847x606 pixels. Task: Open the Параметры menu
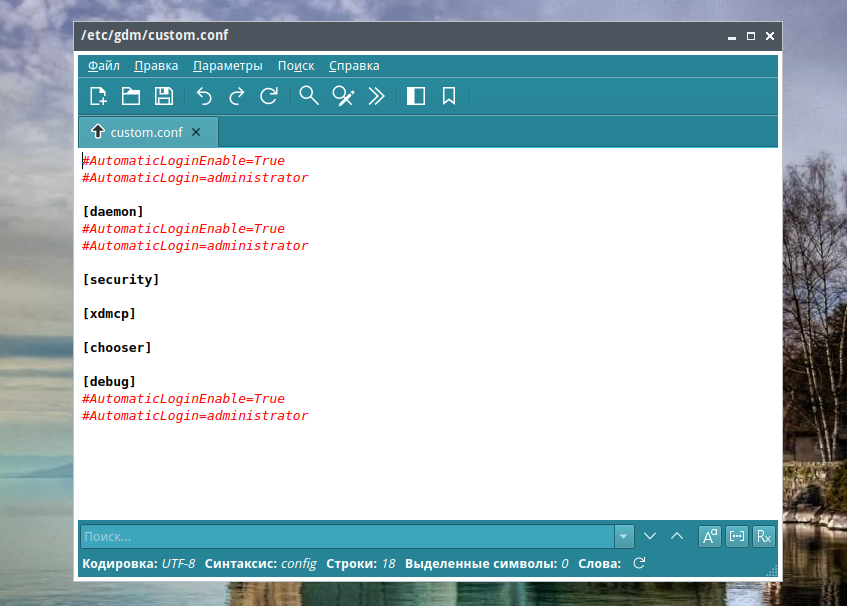point(228,66)
